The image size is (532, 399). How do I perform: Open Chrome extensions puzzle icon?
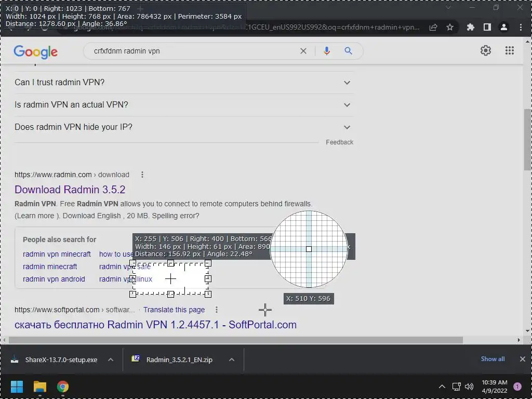(x=471, y=27)
